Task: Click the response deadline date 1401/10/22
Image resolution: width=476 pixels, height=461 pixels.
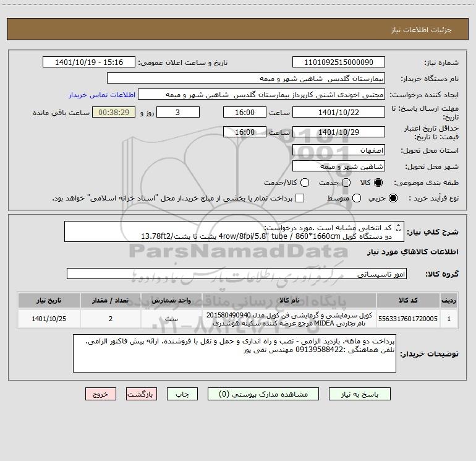Action: pos(339,112)
